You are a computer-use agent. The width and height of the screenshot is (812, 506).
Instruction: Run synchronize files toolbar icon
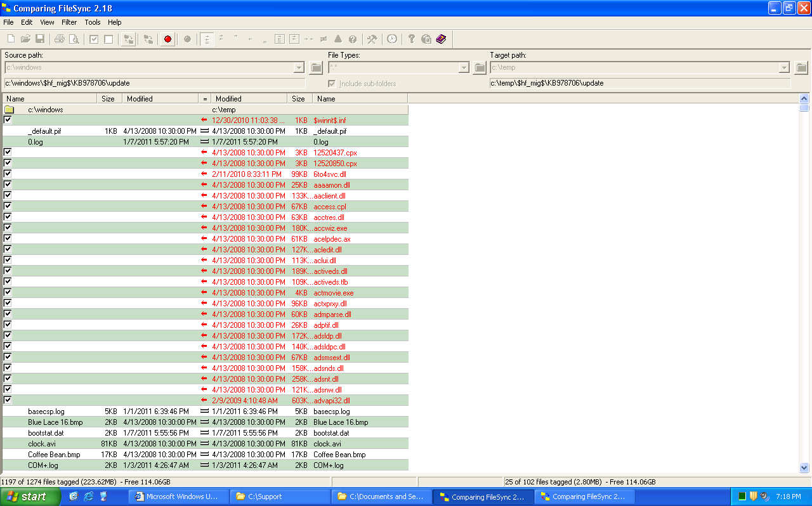tap(148, 39)
